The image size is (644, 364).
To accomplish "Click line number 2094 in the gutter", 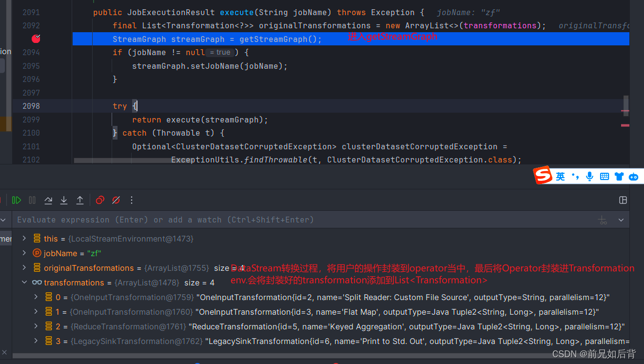I will 31,52.
